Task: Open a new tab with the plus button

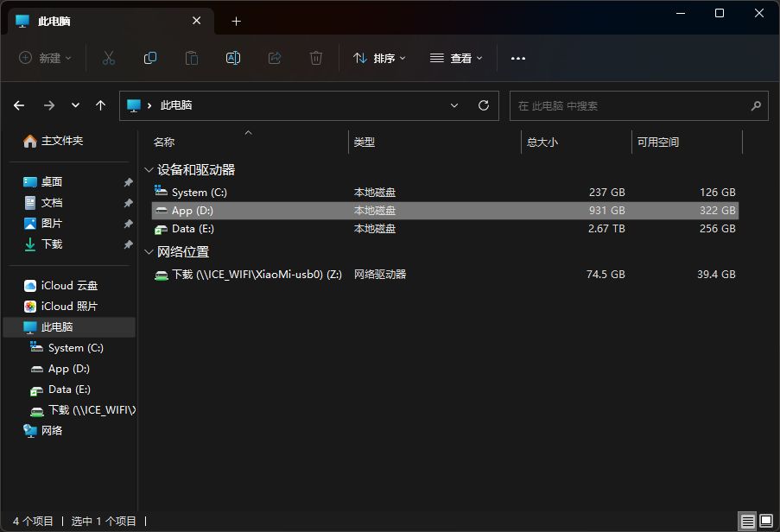Action: 236,21
